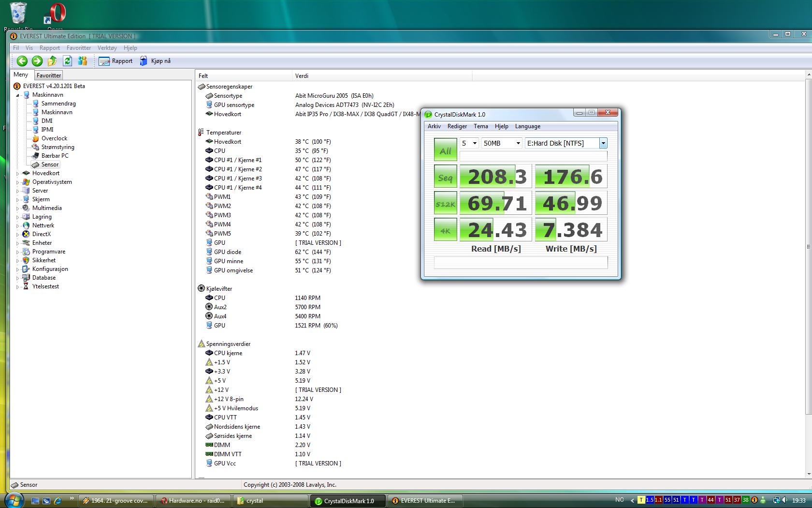
Task: Expand the Server tree node
Action: [18, 191]
